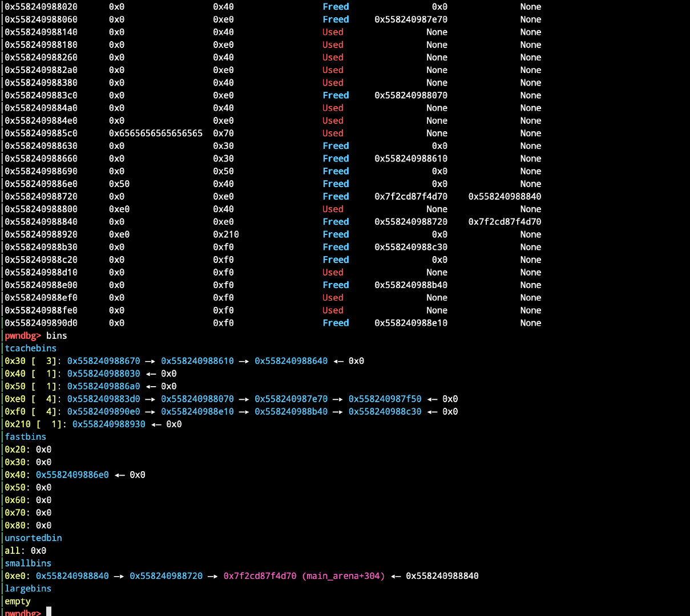Click the fastbins section header

(x=26, y=437)
